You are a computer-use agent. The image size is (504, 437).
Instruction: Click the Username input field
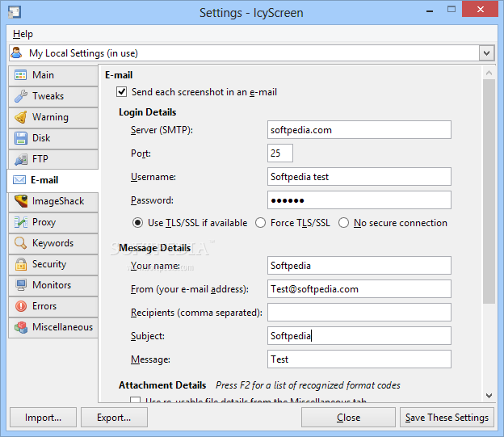[359, 177]
